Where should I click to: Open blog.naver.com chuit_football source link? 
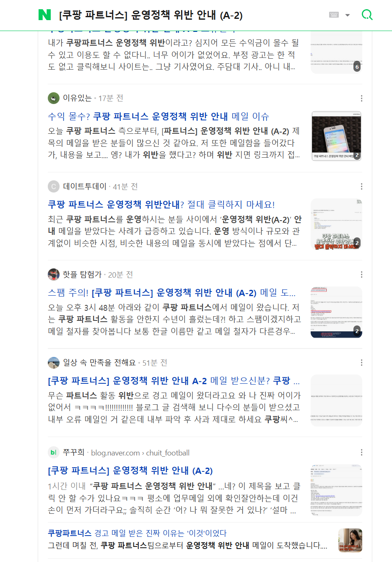140,453
